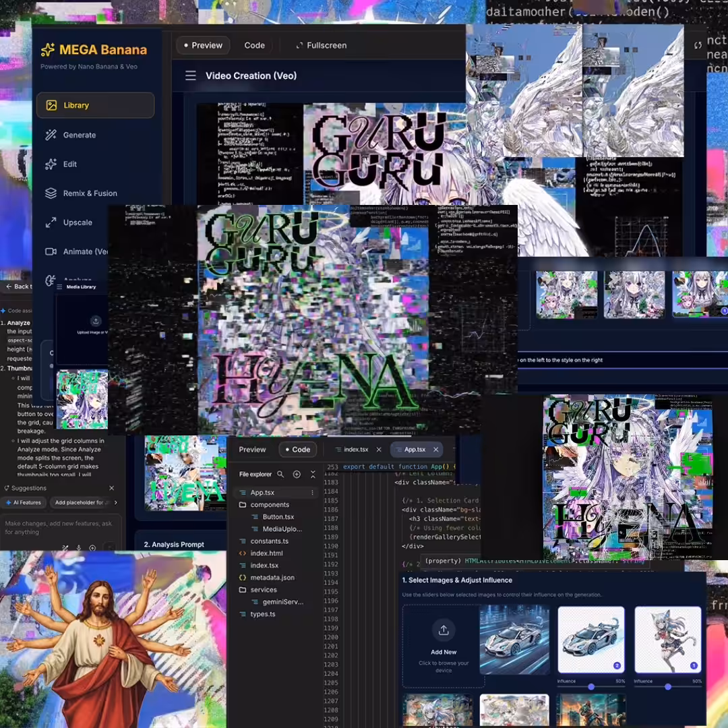This screenshot has height=728, width=728.
Task: Select the Upscale arrows item
Action: (51, 223)
